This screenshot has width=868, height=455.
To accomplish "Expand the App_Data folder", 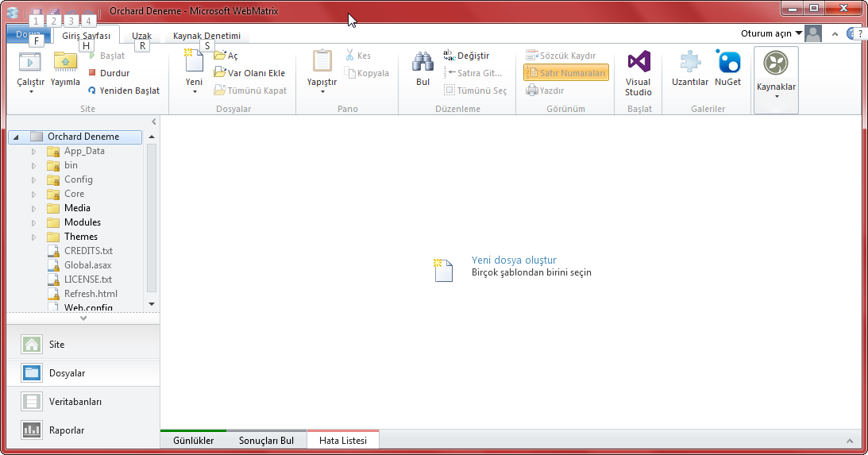I will click(x=34, y=151).
